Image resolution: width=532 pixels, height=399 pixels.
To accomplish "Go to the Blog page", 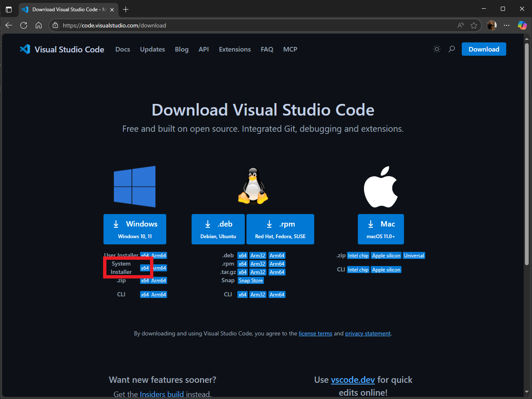I will [x=182, y=49].
